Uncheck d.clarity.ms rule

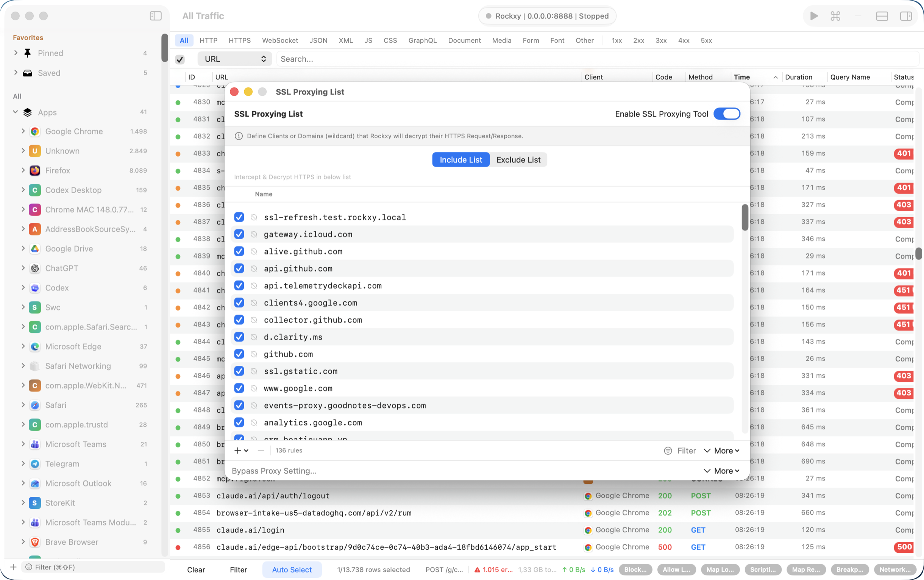point(239,337)
